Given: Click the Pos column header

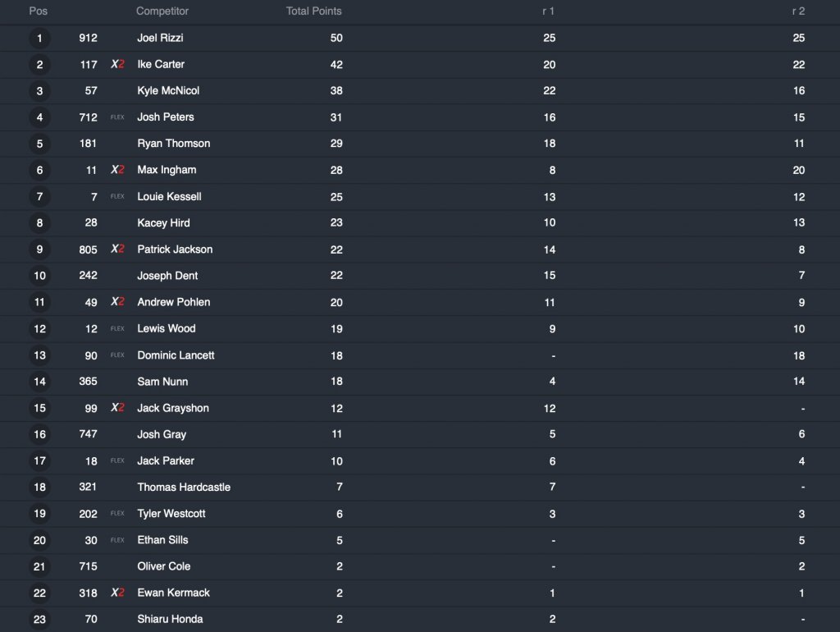Looking at the screenshot, I should [38, 11].
